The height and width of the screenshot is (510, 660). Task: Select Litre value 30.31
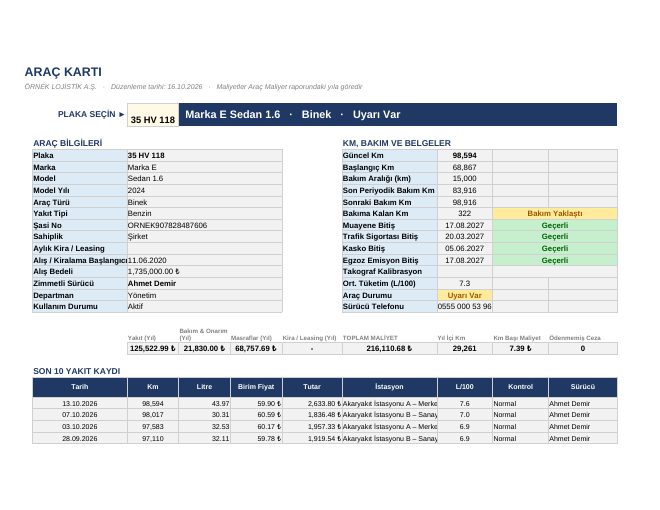(205, 414)
